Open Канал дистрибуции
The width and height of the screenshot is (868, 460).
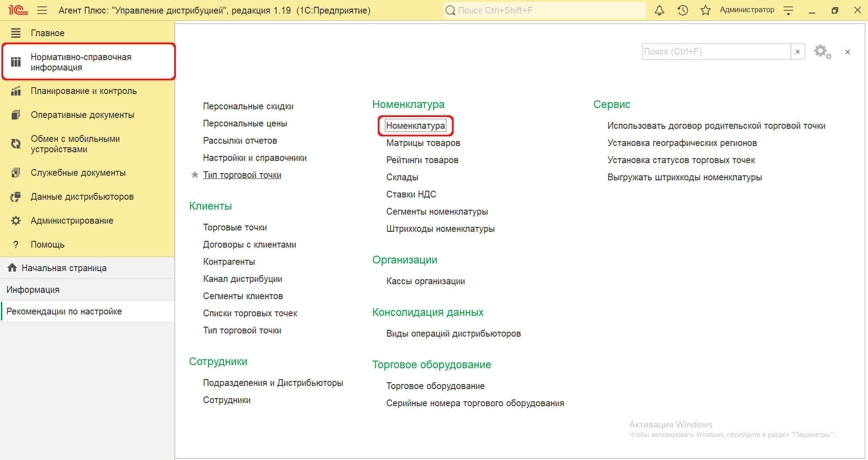[x=242, y=279]
